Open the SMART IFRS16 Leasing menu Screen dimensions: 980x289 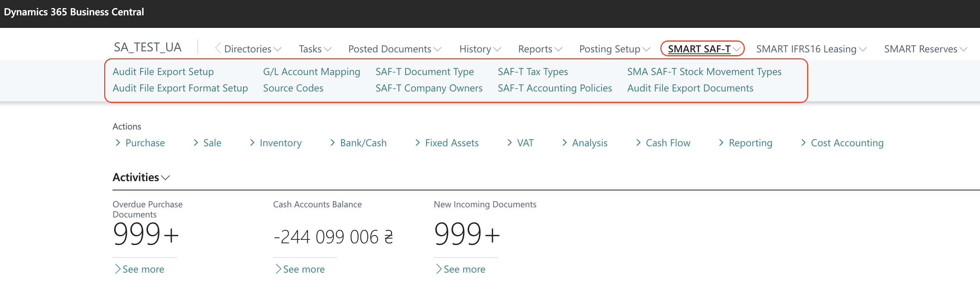coord(811,49)
